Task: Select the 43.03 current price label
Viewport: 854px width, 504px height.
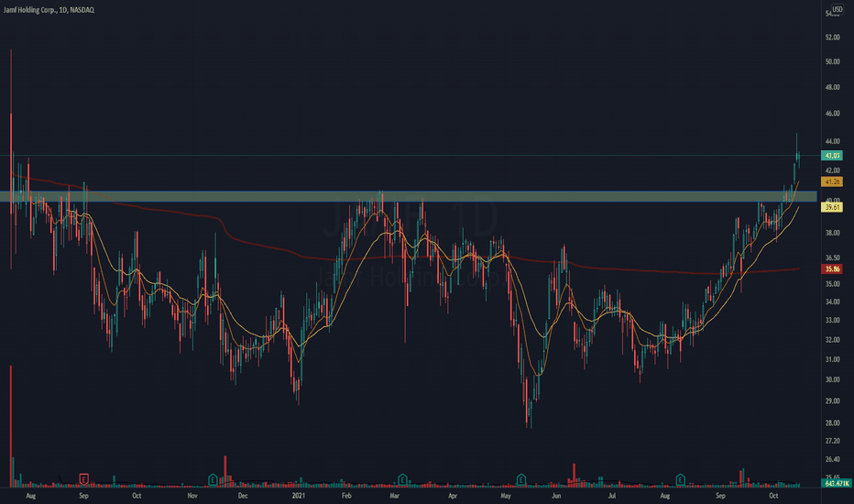Action: point(832,156)
